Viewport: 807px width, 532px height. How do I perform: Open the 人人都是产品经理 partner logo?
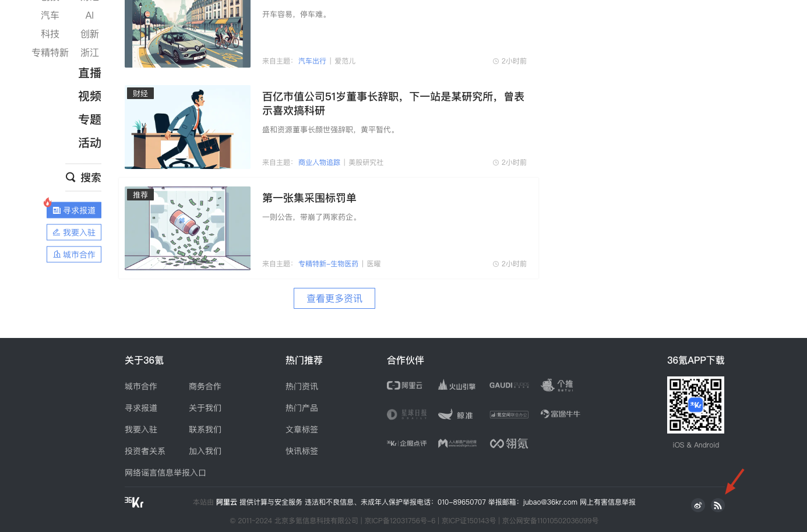(457, 443)
